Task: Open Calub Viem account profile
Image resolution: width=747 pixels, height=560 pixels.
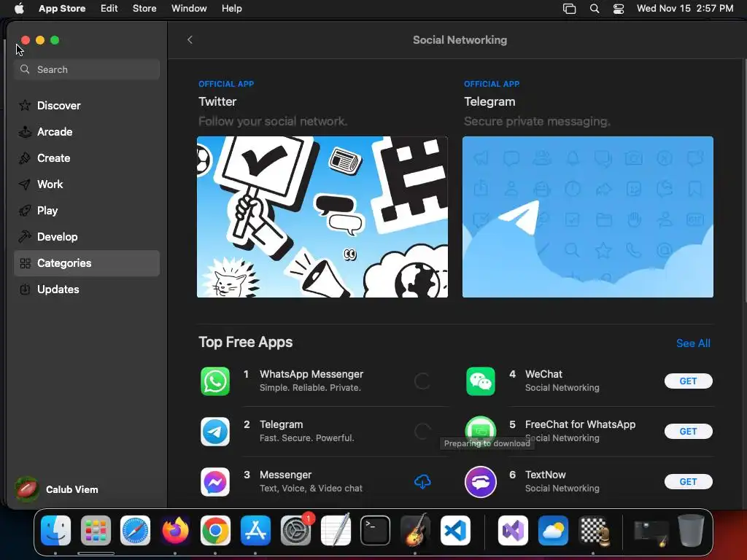Action: tap(57, 489)
